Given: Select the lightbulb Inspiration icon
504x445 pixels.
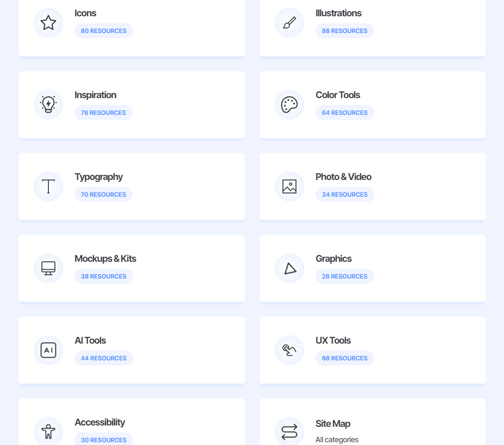Looking at the screenshot, I should tap(48, 105).
